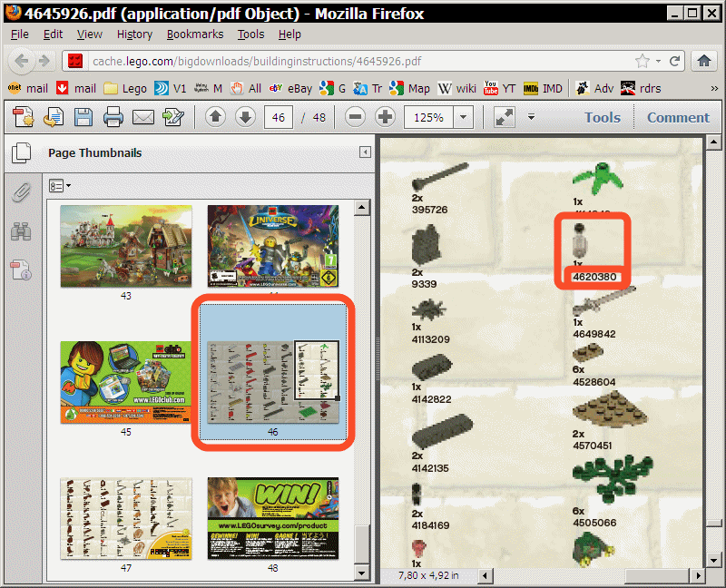Image resolution: width=726 pixels, height=588 pixels.
Task: Open the sign/edit document icon
Action: click(173, 117)
